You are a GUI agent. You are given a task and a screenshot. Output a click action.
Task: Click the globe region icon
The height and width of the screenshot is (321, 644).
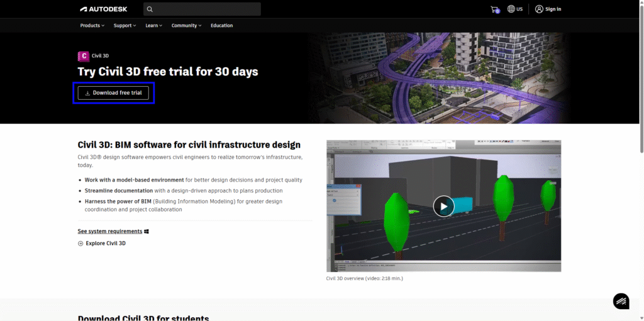(511, 9)
